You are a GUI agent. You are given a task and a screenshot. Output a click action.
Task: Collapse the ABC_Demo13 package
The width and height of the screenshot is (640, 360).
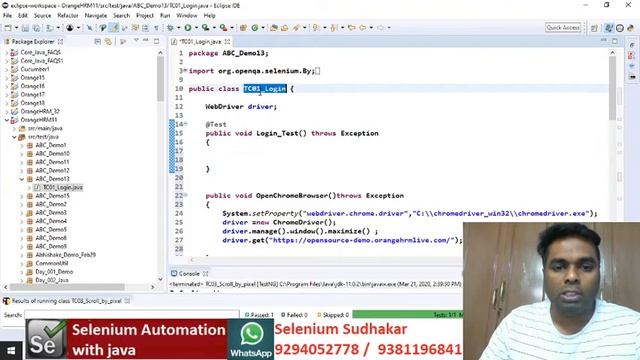coord(22,179)
